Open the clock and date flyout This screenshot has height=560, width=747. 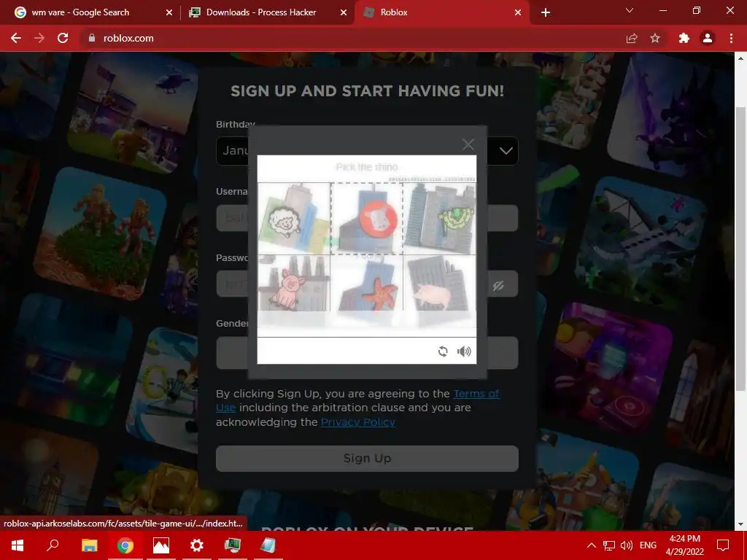click(684, 545)
